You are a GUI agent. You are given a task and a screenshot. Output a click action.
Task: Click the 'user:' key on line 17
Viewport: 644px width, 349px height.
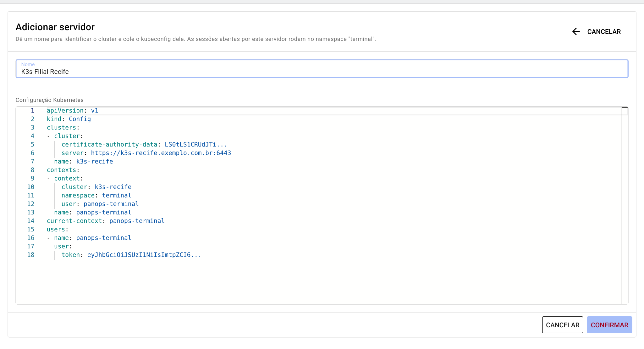[x=63, y=247]
